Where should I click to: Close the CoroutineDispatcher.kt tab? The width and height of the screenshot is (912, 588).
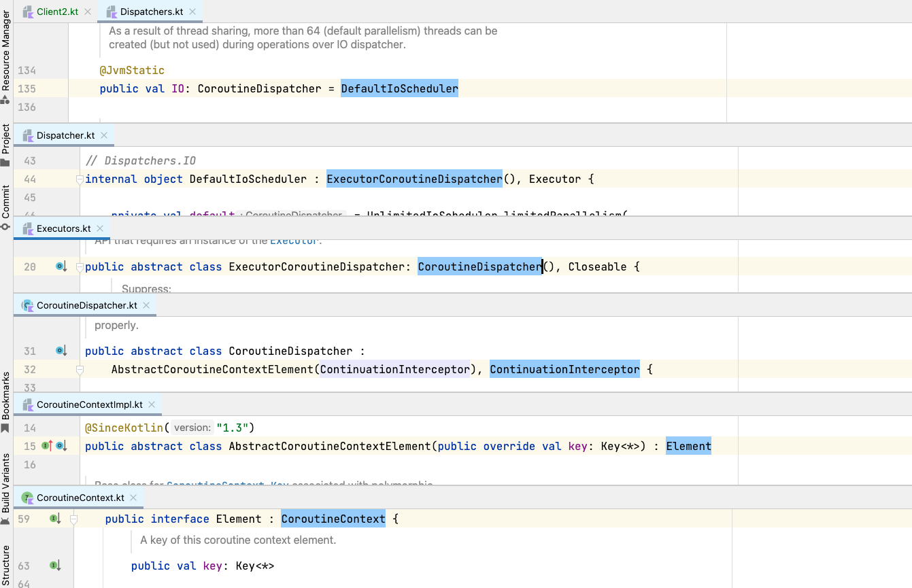[x=146, y=305]
